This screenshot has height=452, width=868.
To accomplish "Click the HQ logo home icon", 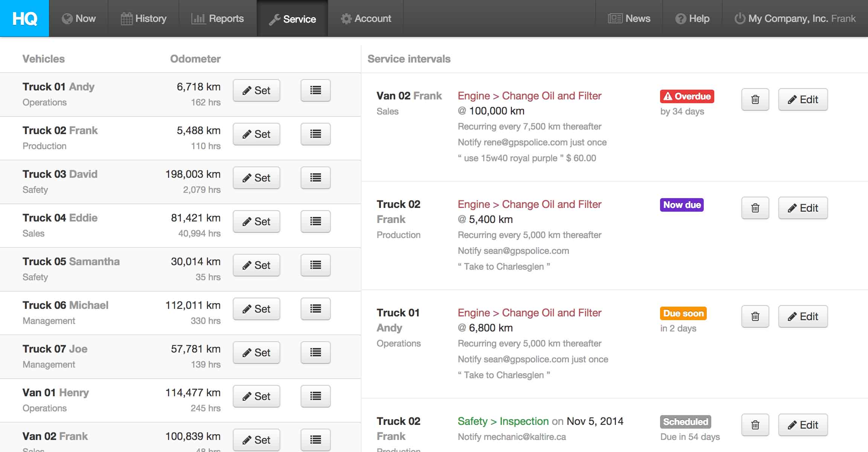I will [x=24, y=18].
